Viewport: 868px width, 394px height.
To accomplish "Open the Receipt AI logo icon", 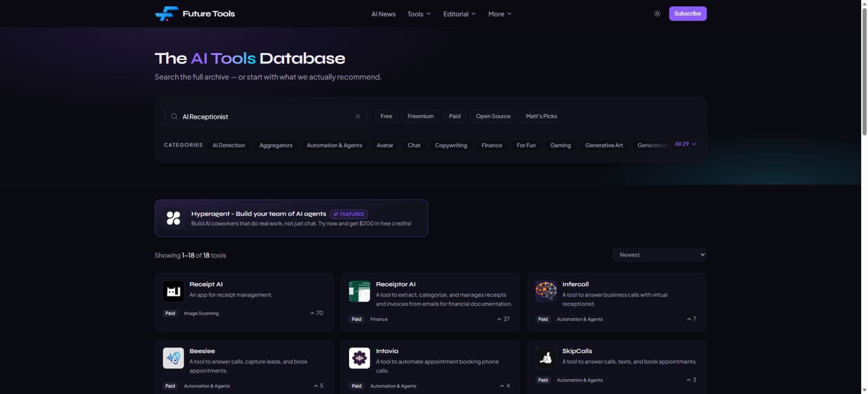I will (x=173, y=291).
